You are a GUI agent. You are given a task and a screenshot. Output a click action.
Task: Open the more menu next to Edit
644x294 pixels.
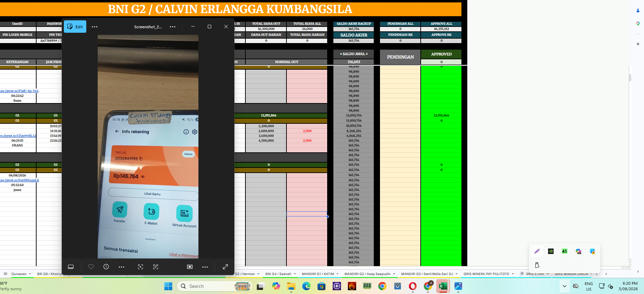pos(95,27)
